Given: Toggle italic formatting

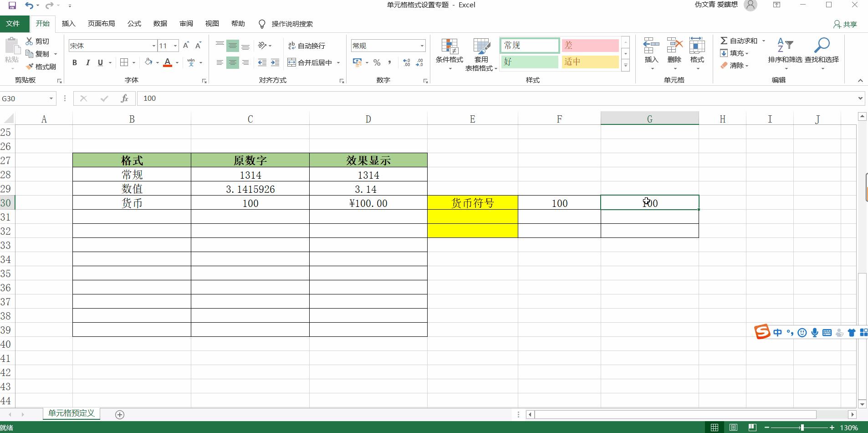Looking at the screenshot, I should (88, 63).
